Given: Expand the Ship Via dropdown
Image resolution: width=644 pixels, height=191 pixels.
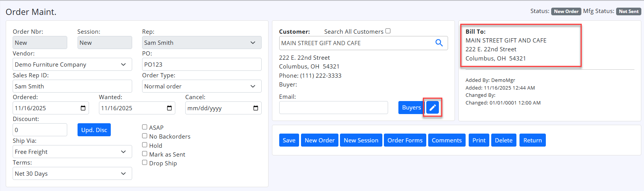Looking at the screenshot, I should click(73, 152).
